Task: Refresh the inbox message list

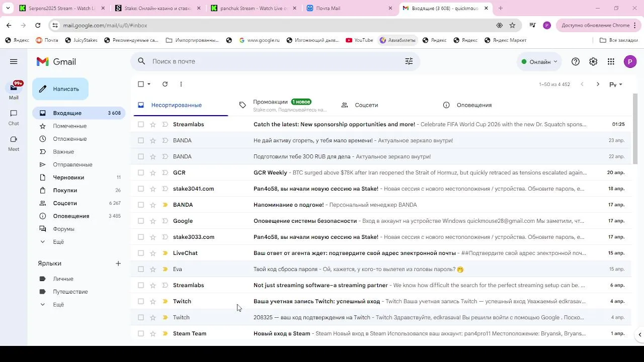Action: tap(165, 84)
